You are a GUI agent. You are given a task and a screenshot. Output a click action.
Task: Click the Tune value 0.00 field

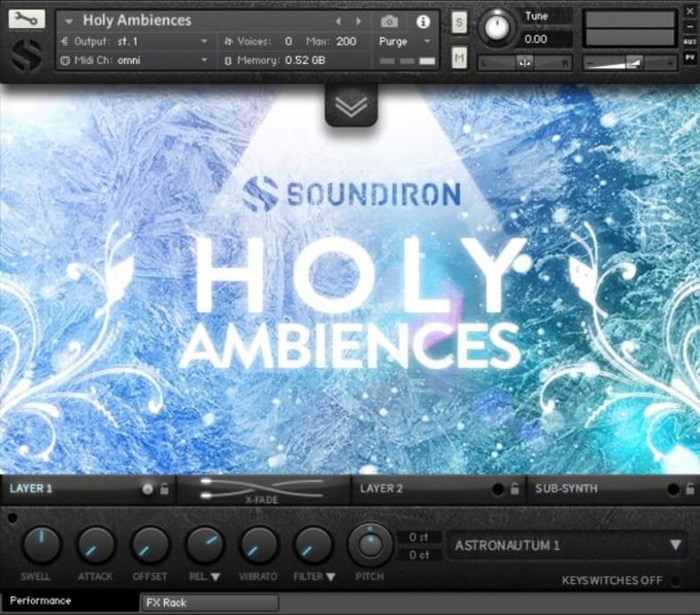547,39
